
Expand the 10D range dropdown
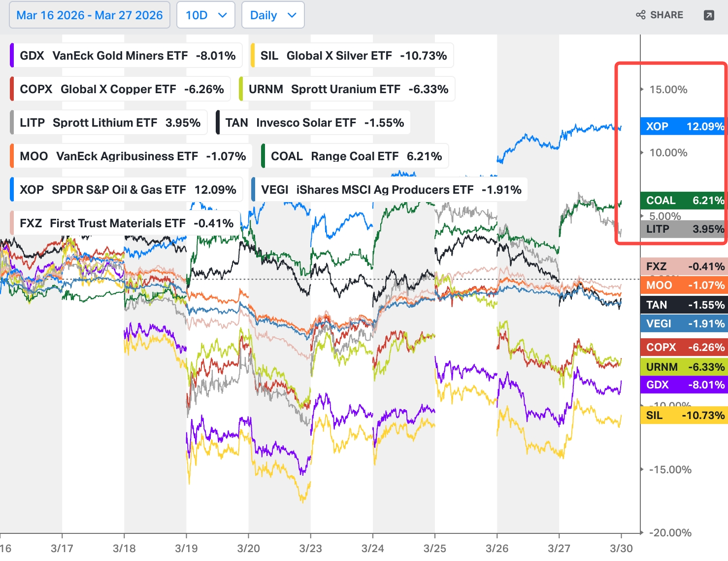coord(206,15)
